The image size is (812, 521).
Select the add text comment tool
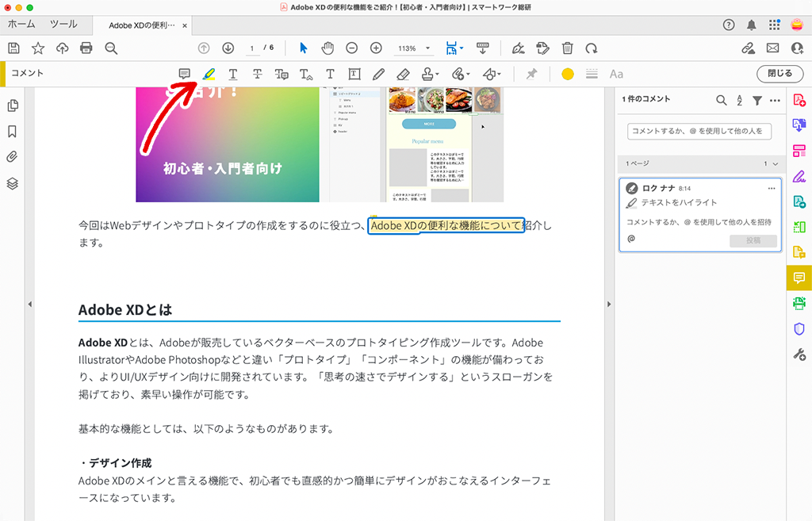pyautogui.click(x=330, y=74)
